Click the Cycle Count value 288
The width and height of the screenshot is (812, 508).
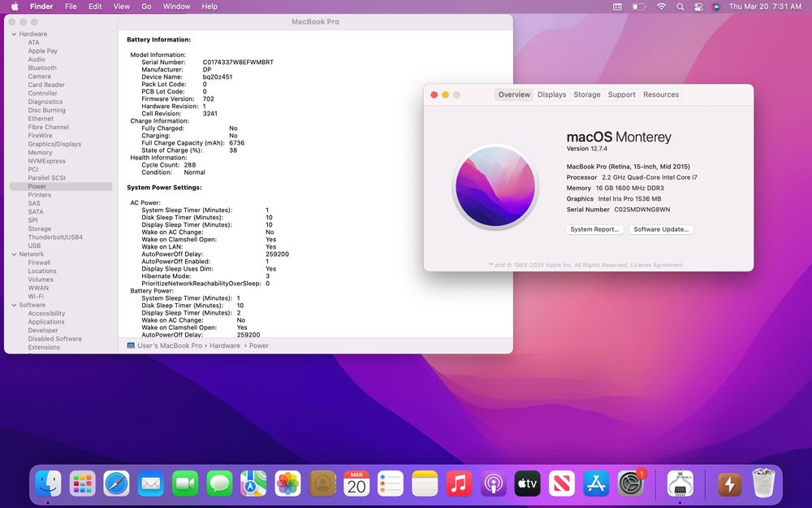point(189,165)
